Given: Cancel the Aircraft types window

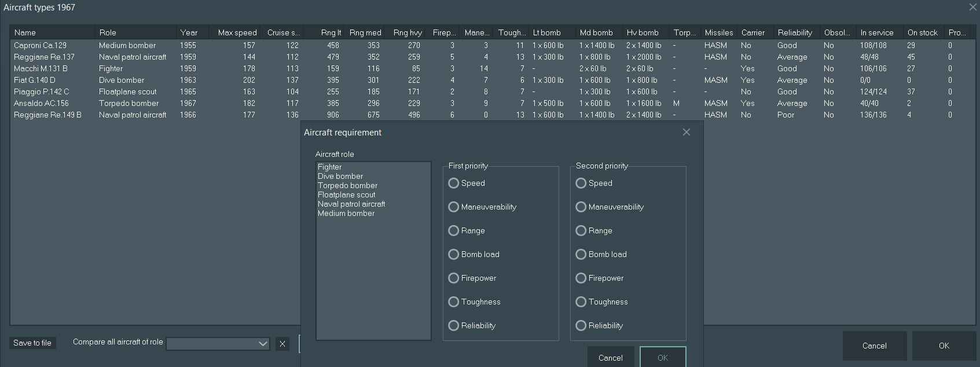Looking at the screenshot, I should point(874,346).
